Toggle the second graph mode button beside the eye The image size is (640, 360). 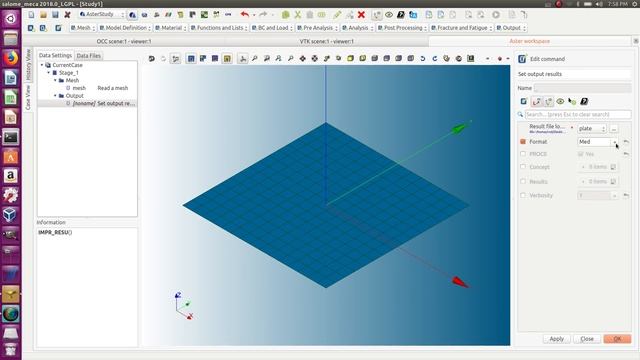(549, 101)
